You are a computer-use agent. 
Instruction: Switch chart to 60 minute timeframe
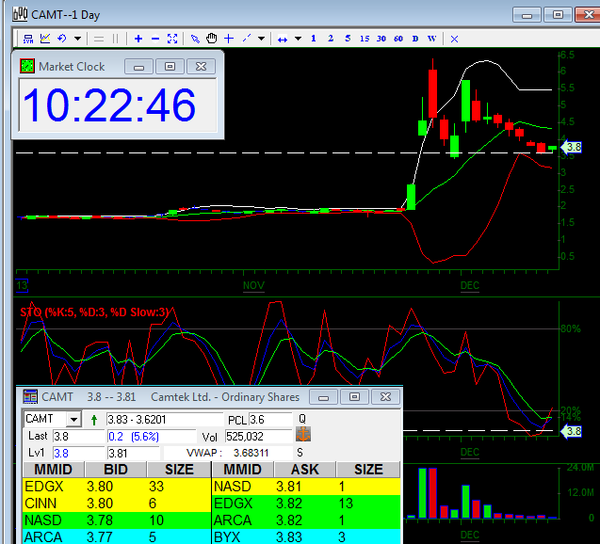pyautogui.click(x=398, y=38)
